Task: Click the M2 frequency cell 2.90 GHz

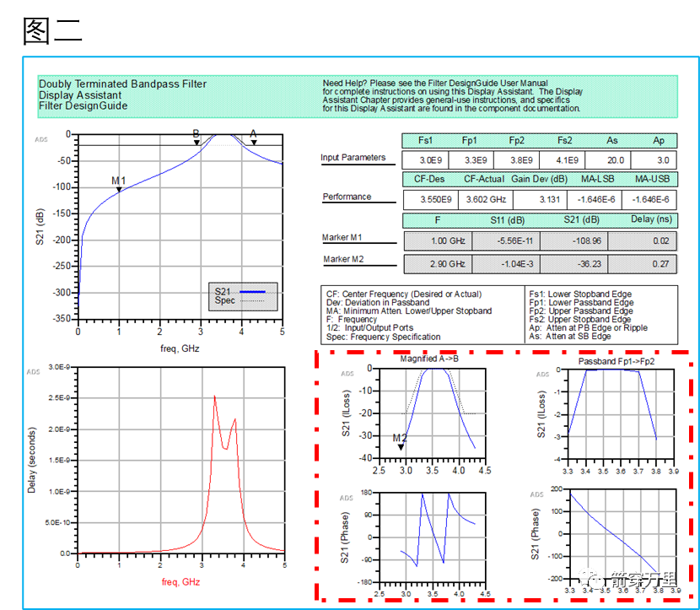Action: [x=439, y=264]
